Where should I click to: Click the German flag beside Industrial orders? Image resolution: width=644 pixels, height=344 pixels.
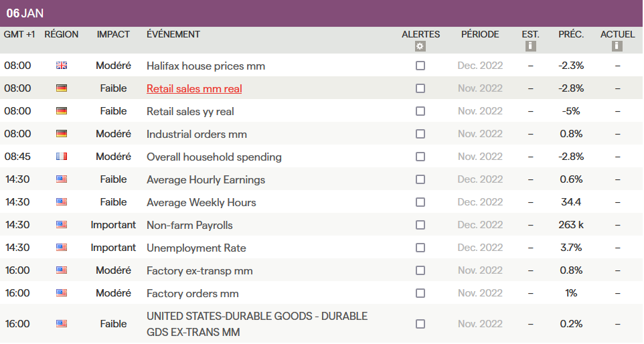62,134
